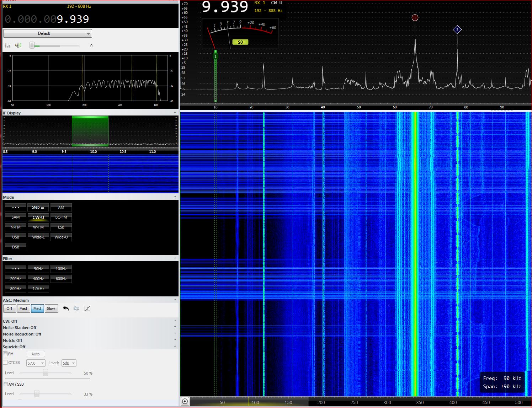
Task: Select Wide-L mode
Action: tap(38, 237)
